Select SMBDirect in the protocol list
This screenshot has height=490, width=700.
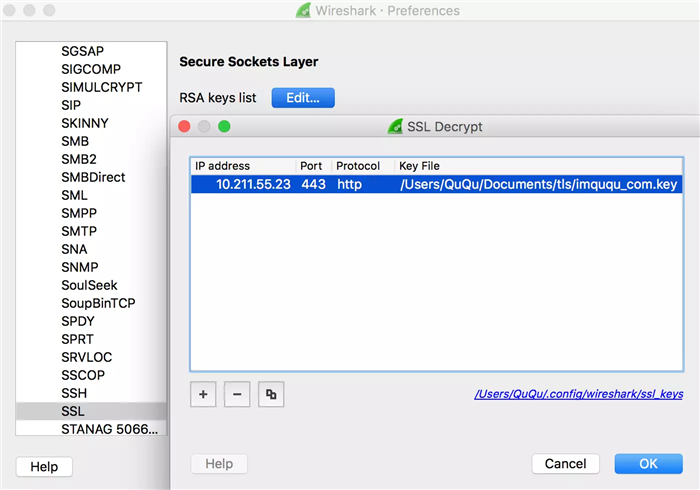point(93,177)
